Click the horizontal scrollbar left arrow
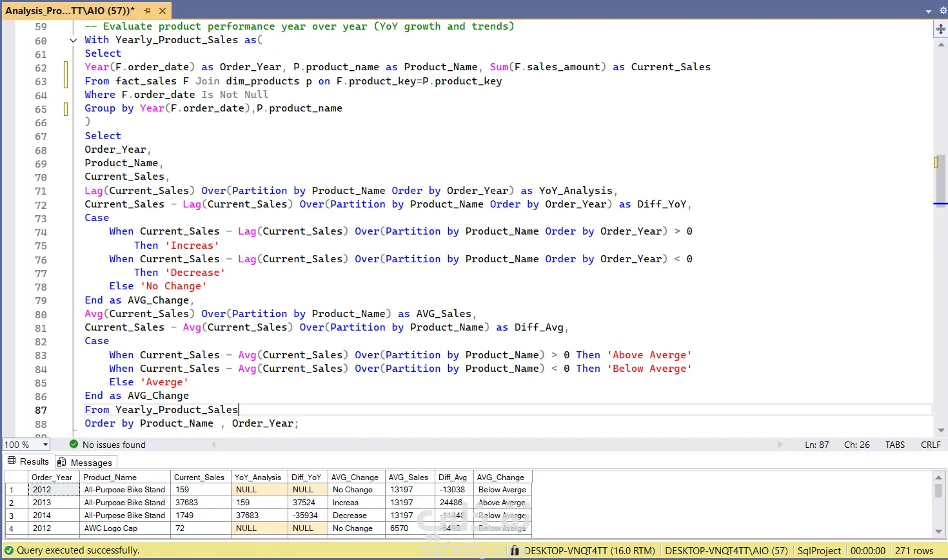 coord(213,445)
